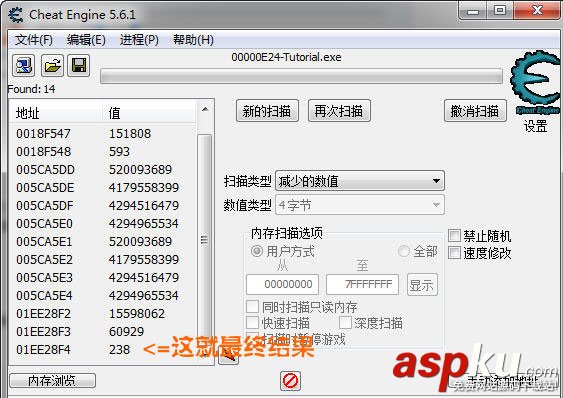Click the 显示 button
The height and width of the screenshot is (398, 563).
coord(422,285)
